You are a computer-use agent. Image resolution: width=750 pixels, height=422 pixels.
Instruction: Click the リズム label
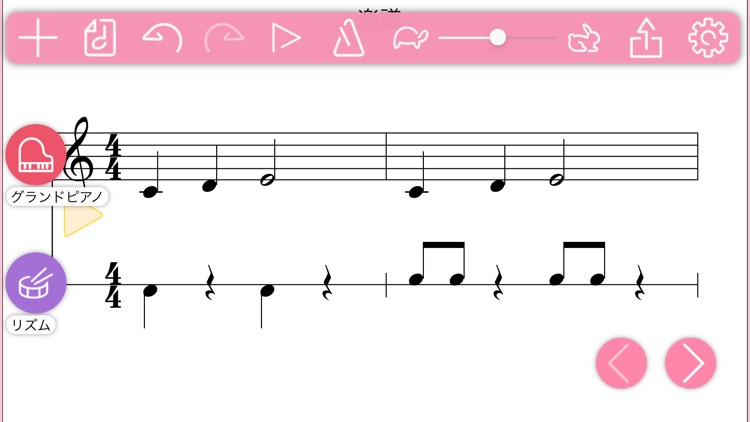pyautogui.click(x=31, y=325)
